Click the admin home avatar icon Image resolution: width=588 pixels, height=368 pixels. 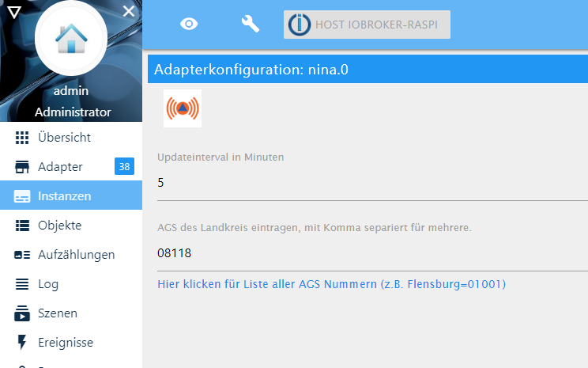tap(71, 40)
